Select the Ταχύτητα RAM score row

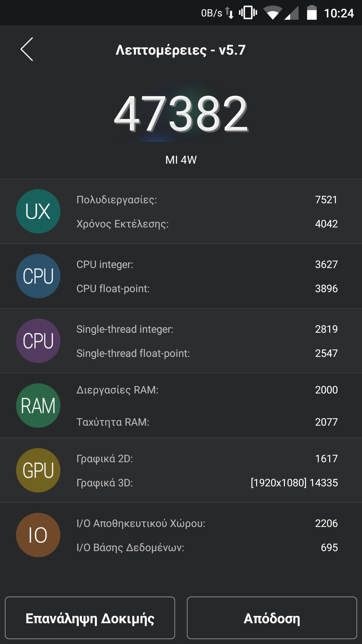click(x=207, y=422)
